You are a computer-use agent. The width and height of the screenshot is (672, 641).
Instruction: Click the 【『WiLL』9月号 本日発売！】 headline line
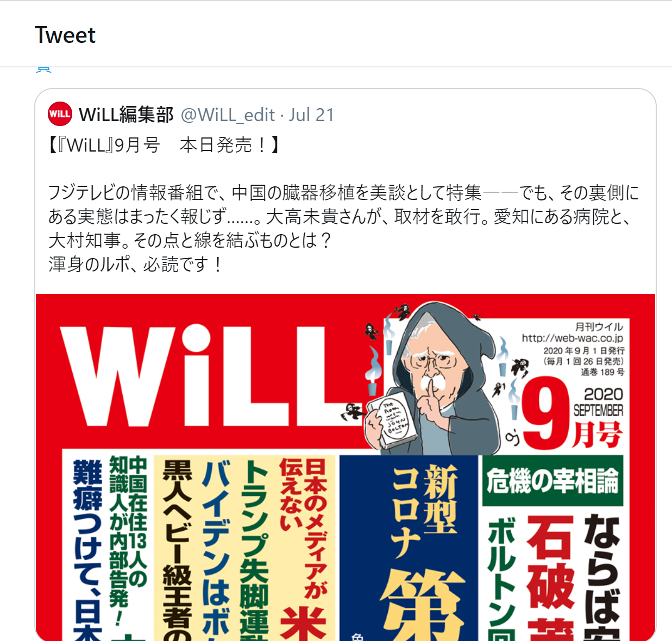coord(164,145)
